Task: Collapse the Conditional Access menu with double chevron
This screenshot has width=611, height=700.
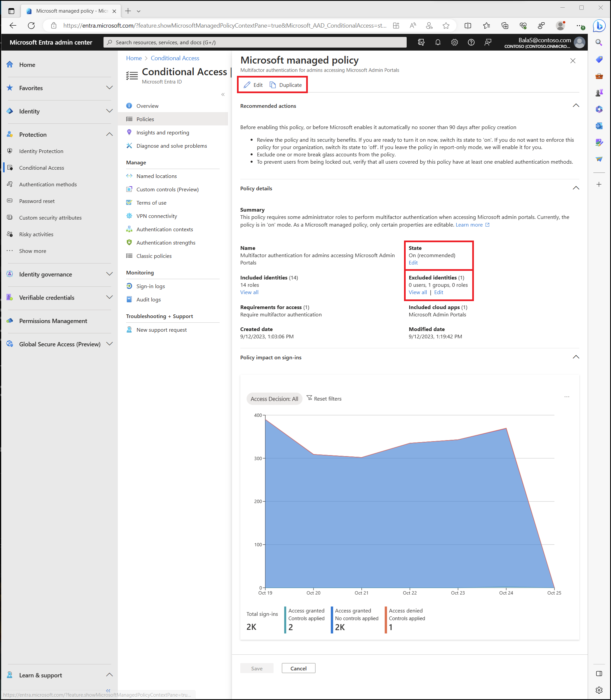Action: click(223, 94)
